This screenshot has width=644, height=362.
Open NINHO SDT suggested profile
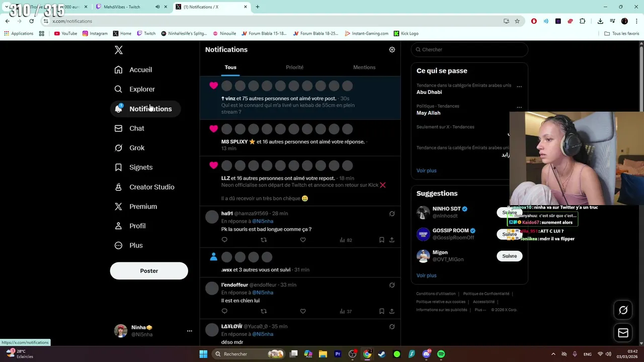[446, 209]
